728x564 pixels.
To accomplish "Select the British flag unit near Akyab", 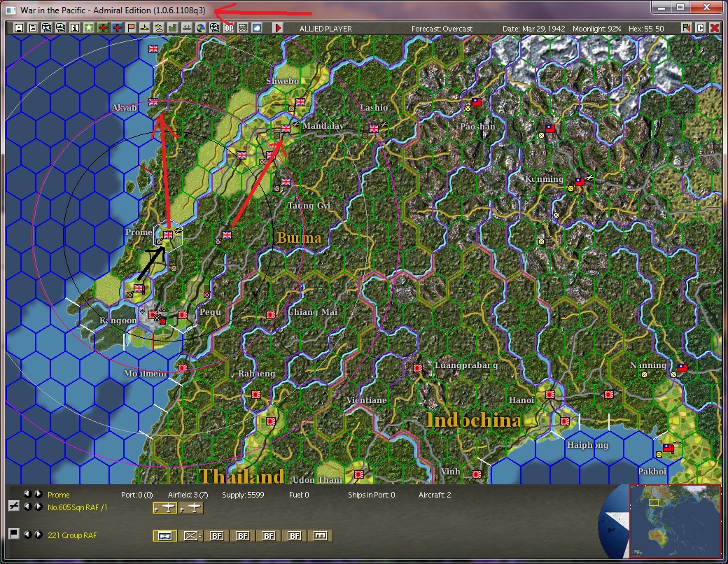I will [x=153, y=102].
